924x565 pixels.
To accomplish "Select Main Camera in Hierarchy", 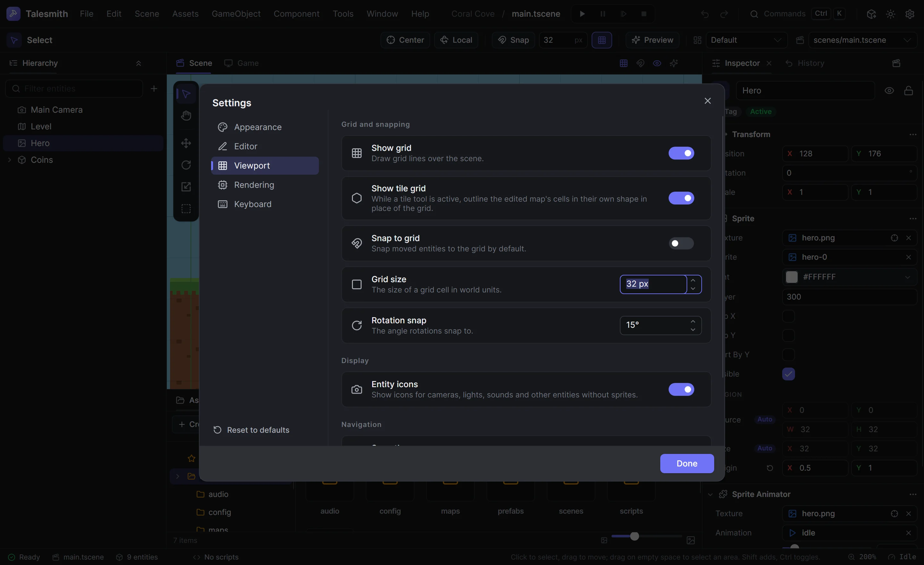I will point(83,110).
